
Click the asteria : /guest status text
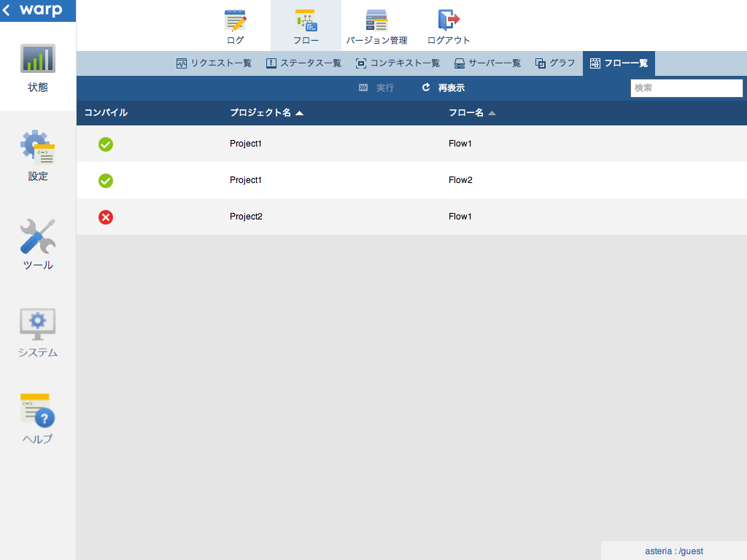tap(673, 551)
